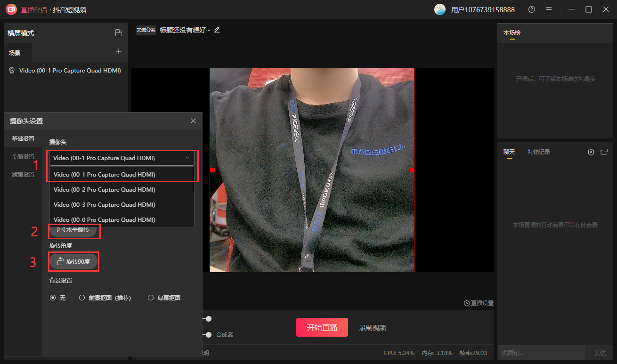Click the 说两句 chat input field
617x364 pixels.
point(542,353)
